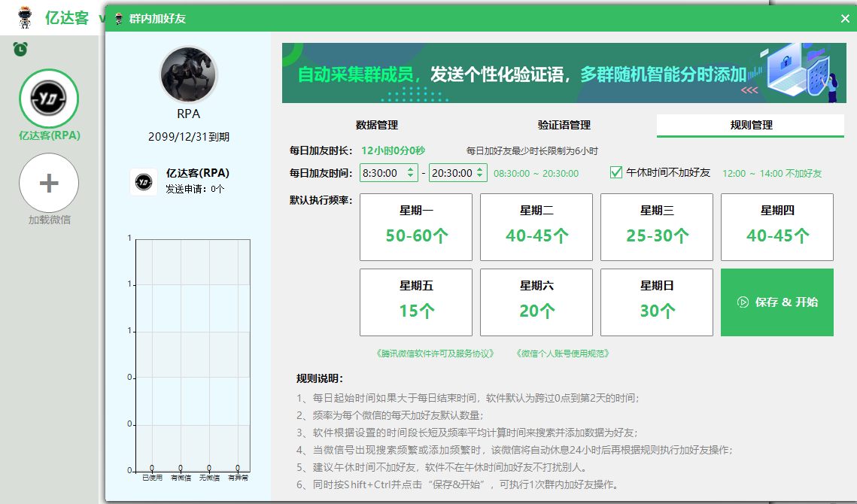Image resolution: width=857 pixels, height=504 pixels.
Task: Click the 规则说明 heading
Action: 320,378
